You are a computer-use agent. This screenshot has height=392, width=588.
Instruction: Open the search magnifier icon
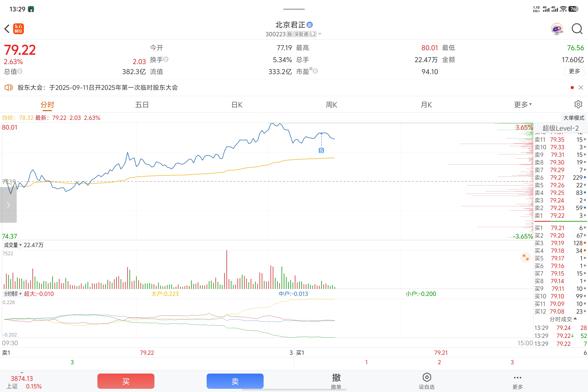click(x=577, y=29)
